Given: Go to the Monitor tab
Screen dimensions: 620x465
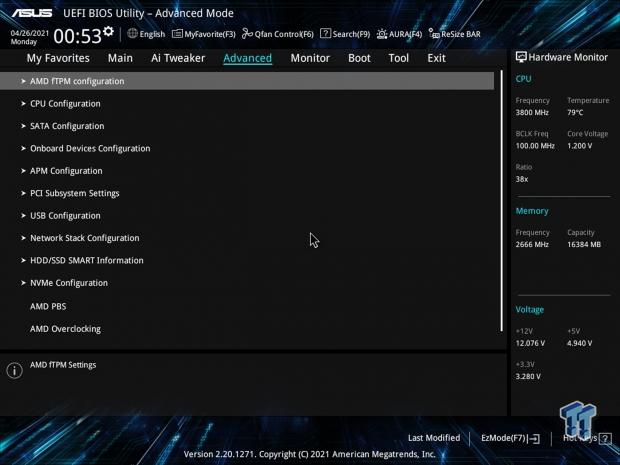Looking at the screenshot, I should pyautogui.click(x=310, y=58).
